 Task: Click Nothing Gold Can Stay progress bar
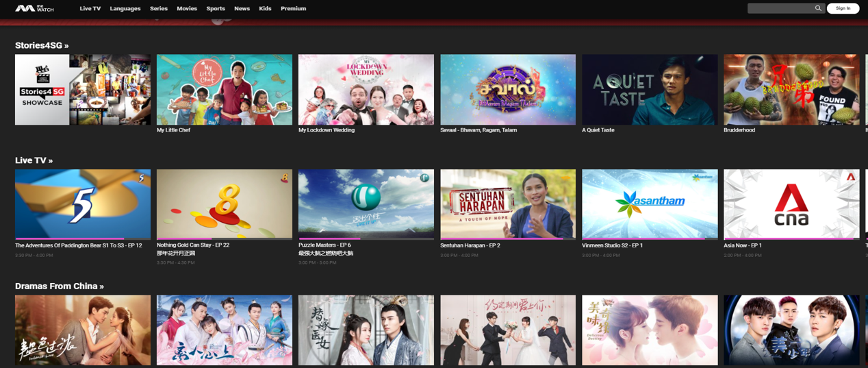[x=225, y=238]
